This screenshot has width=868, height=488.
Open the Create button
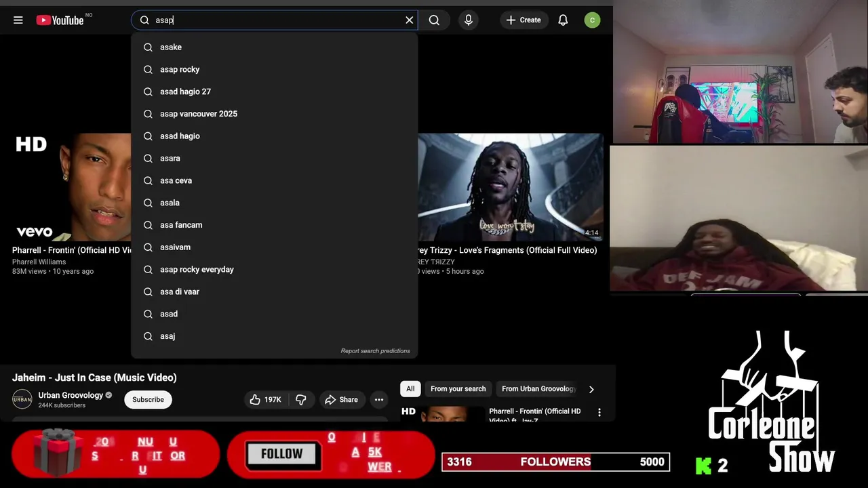(524, 20)
